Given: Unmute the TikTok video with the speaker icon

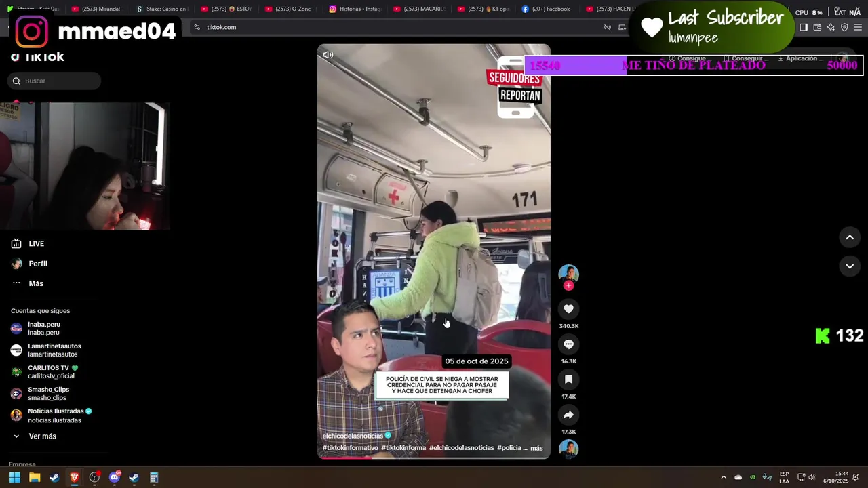Looking at the screenshot, I should tap(328, 55).
